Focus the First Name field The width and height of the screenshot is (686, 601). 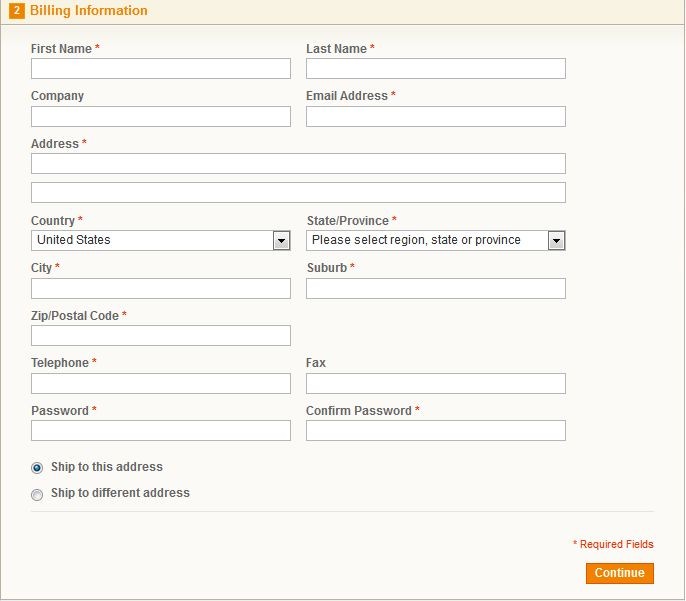click(x=161, y=69)
